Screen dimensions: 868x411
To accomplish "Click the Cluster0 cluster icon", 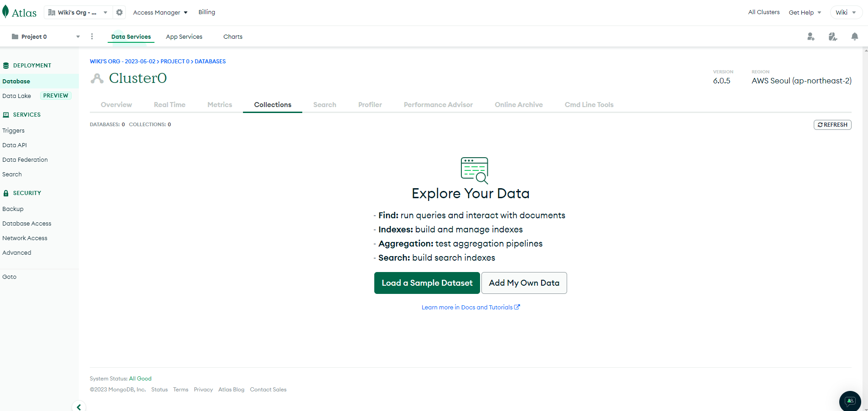I will pyautogui.click(x=97, y=78).
